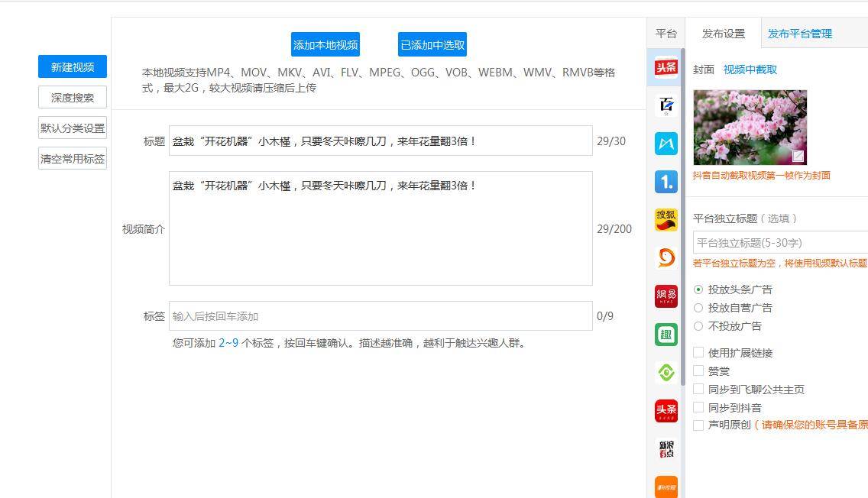Choose the Sina Kandian (新浪看点) platform icon
This screenshot has width=868, height=498.
[666, 449]
